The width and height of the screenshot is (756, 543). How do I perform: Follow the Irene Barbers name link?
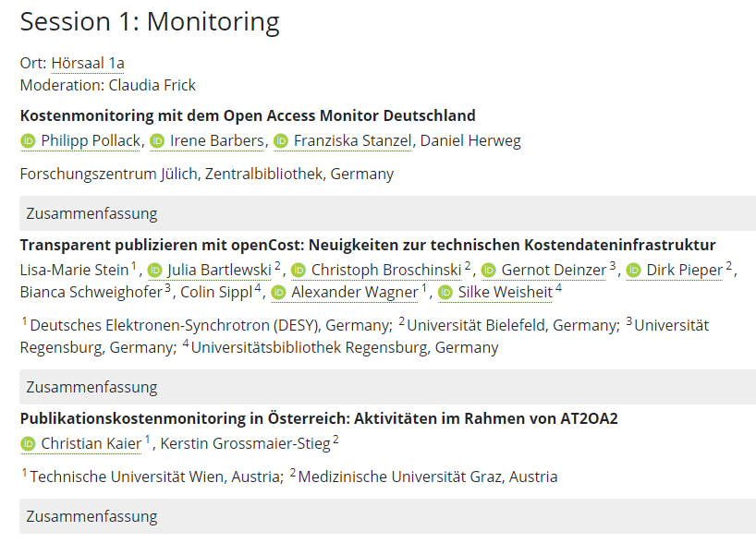[x=216, y=140]
